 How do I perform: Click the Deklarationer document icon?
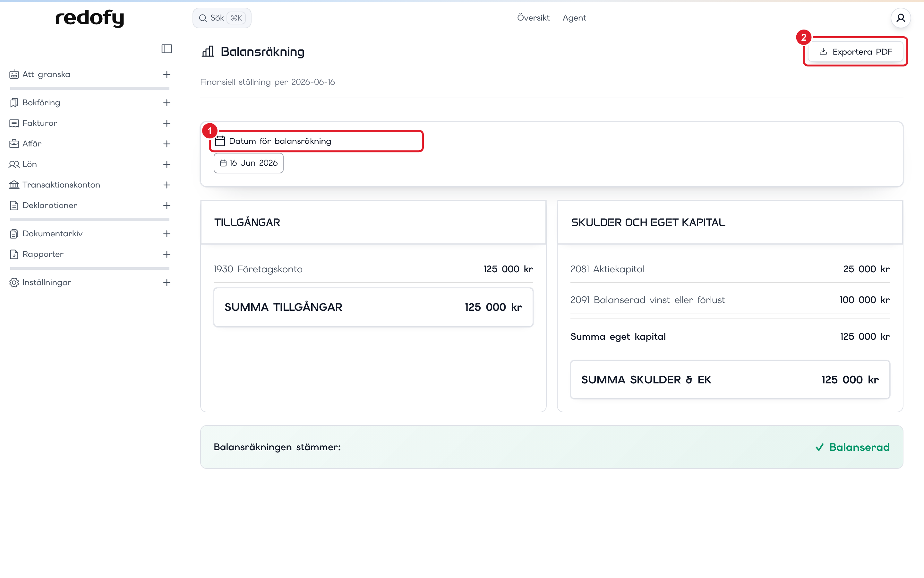tap(14, 205)
